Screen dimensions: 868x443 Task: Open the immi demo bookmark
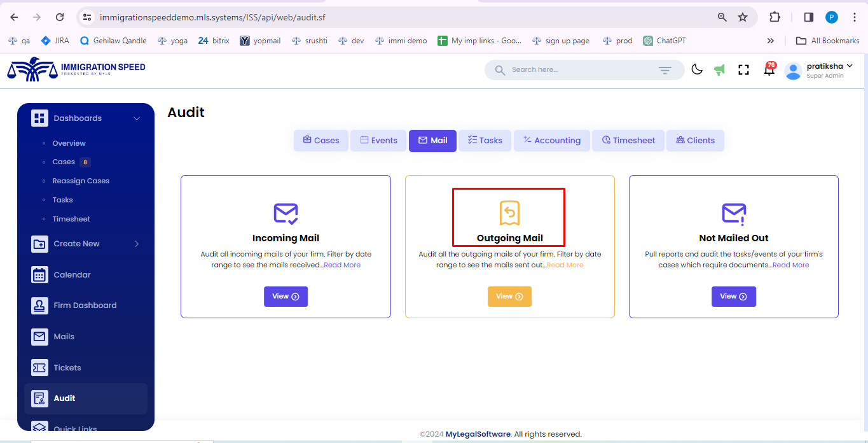pyautogui.click(x=400, y=40)
